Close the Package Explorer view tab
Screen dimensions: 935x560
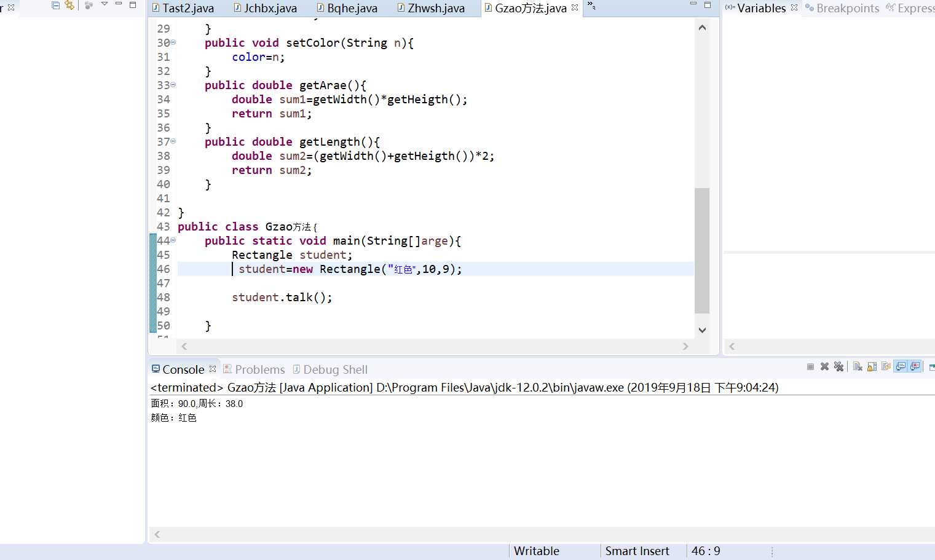10,7
